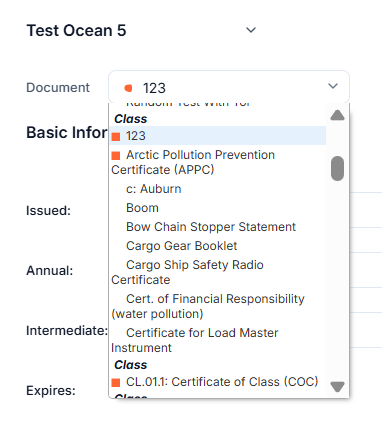Click the orange dot beside selected 123

128,88
